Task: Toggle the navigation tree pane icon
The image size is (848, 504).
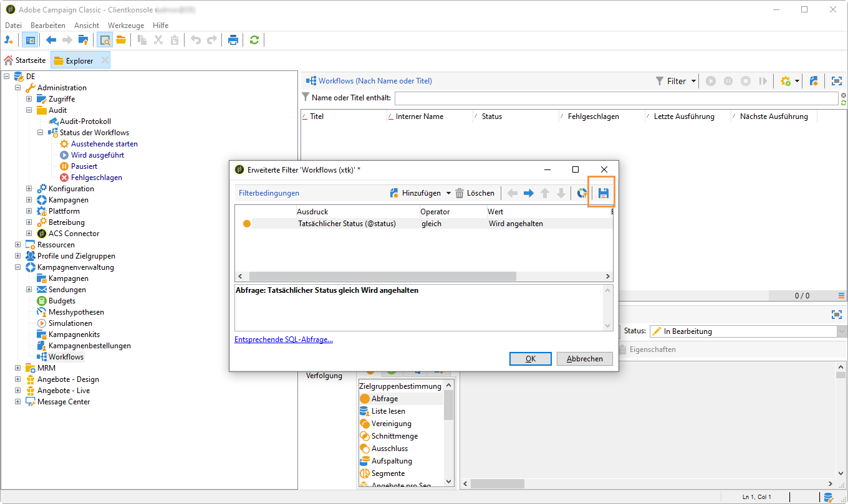Action: point(29,40)
